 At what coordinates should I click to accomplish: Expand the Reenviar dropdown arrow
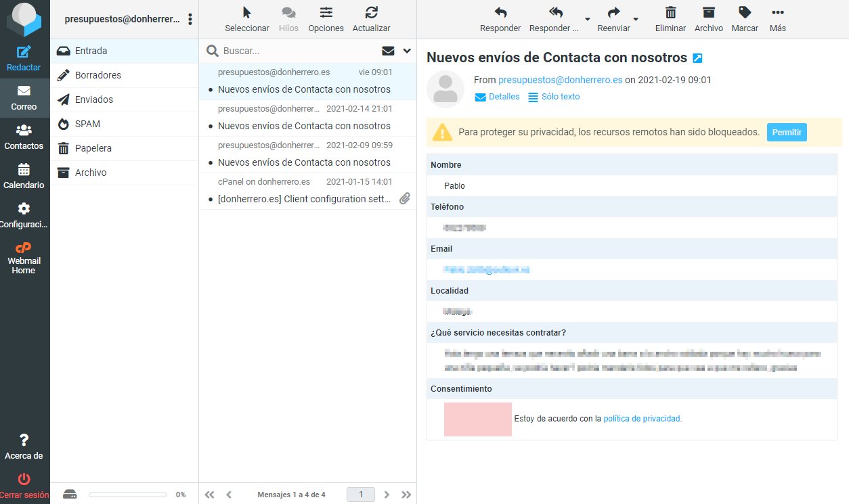pos(636,19)
